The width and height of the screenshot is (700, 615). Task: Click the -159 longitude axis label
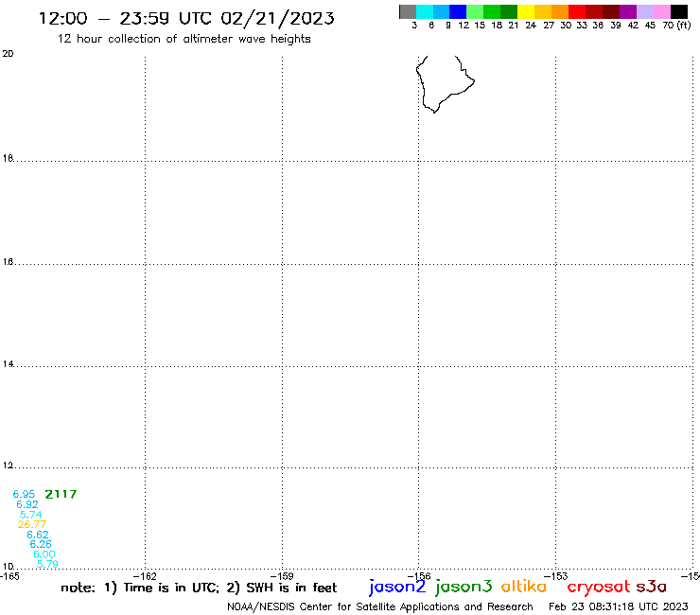(x=282, y=576)
